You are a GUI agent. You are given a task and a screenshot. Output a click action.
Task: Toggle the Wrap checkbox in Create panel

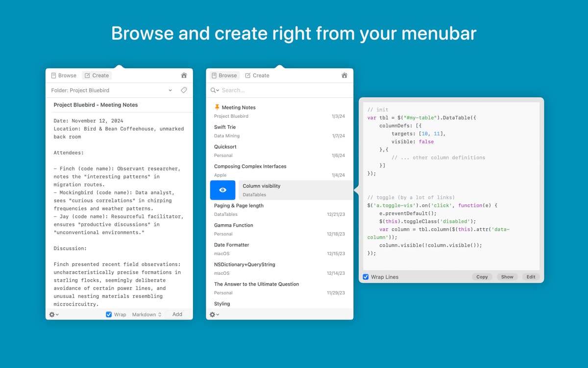pos(109,315)
